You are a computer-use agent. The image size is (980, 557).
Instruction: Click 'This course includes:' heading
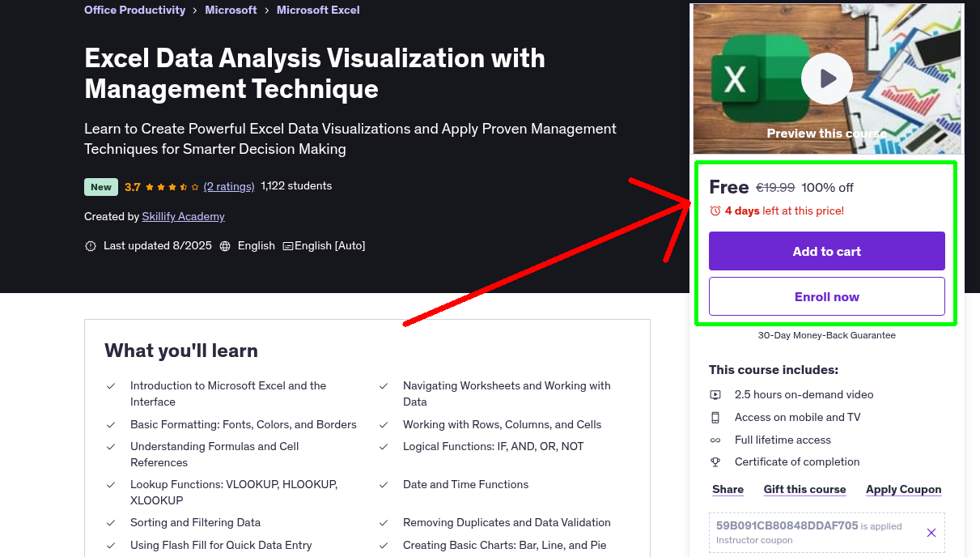(773, 370)
